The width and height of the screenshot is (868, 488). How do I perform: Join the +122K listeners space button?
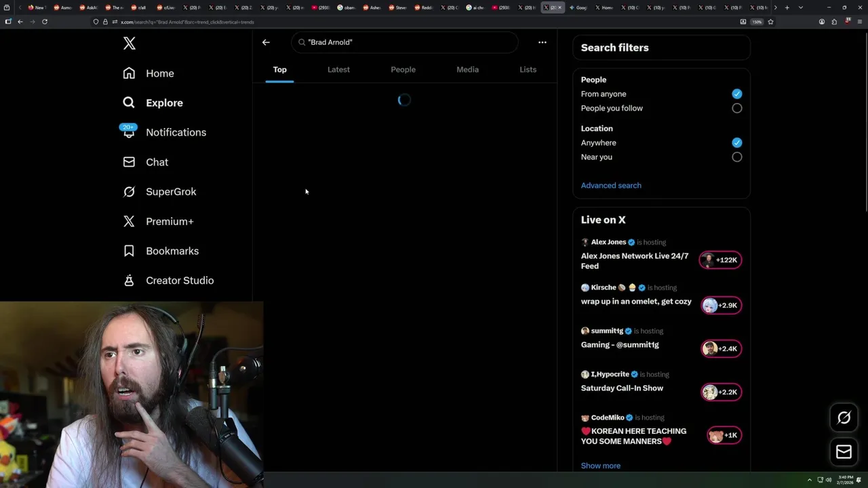coord(720,260)
